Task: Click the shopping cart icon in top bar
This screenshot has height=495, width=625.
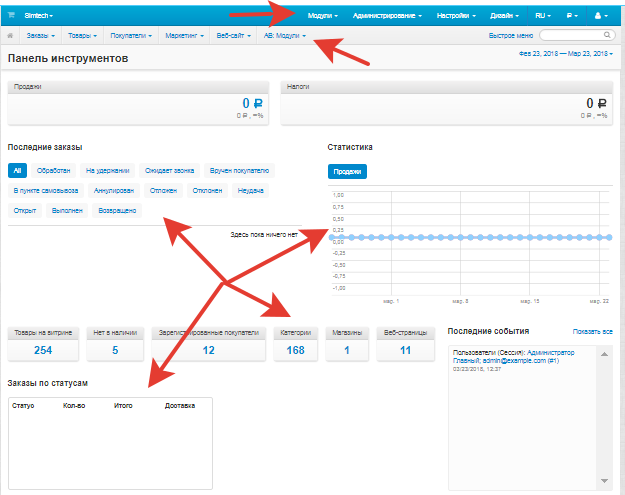Action: pos(11,16)
